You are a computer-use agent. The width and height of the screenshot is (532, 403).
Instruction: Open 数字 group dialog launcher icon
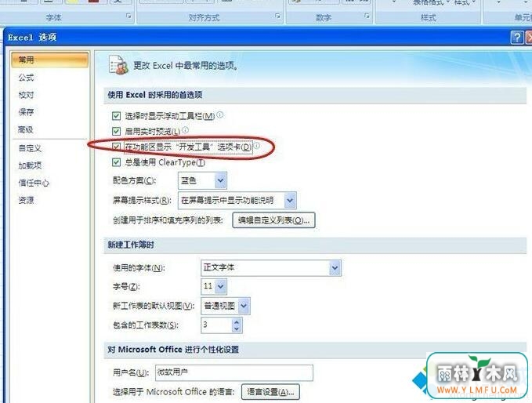pos(367,16)
